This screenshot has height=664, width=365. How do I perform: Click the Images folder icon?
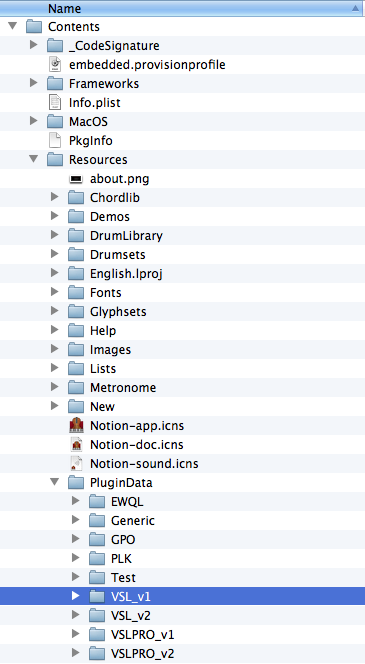pyautogui.click(x=76, y=350)
